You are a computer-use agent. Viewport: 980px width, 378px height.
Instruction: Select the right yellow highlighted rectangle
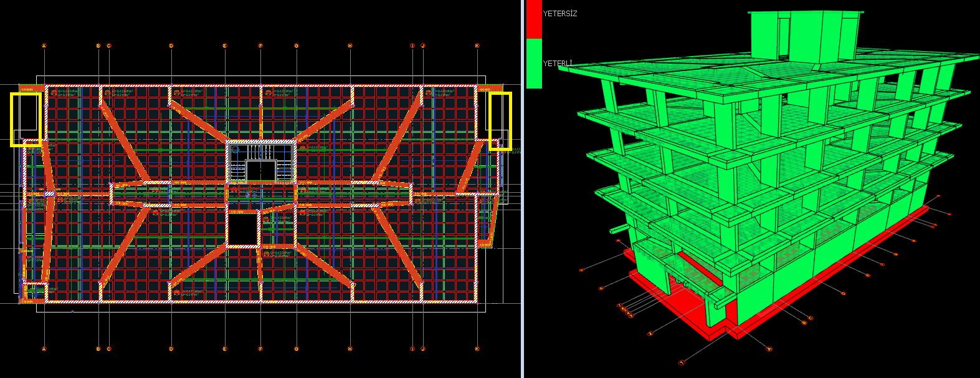click(500, 121)
